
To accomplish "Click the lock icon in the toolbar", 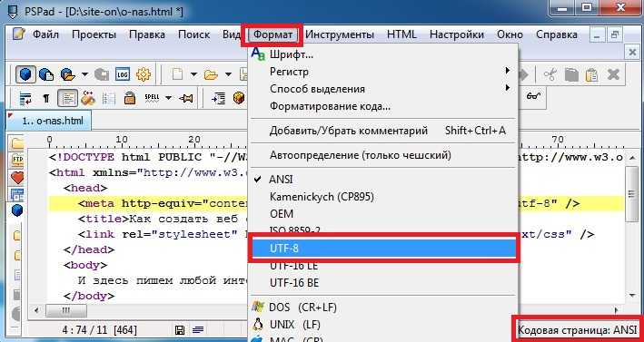I will pyautogui.click(x=130, y=98).
